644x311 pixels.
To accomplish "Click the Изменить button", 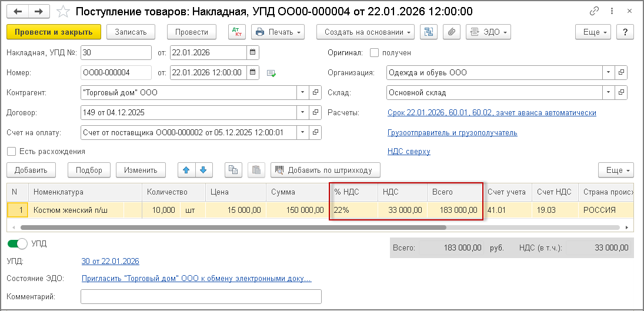I will (x=141, y=170).
